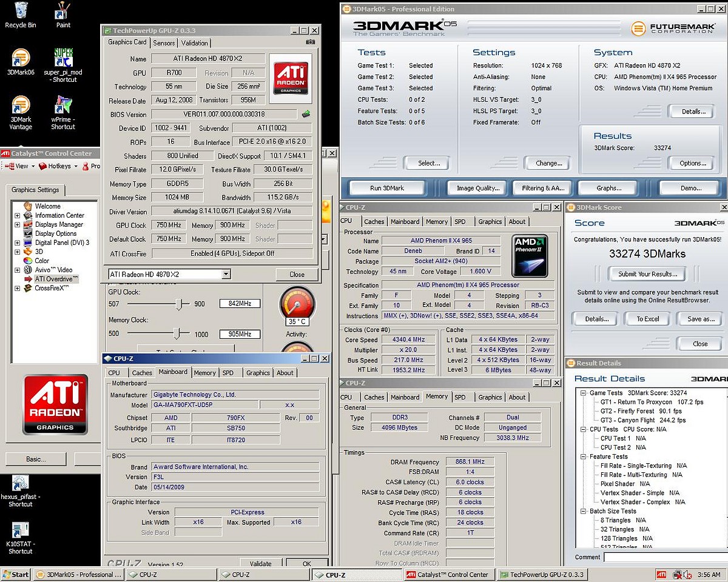Open the Graphs... button in 3DMark05
728x582 pixels.
coord(608,188)
